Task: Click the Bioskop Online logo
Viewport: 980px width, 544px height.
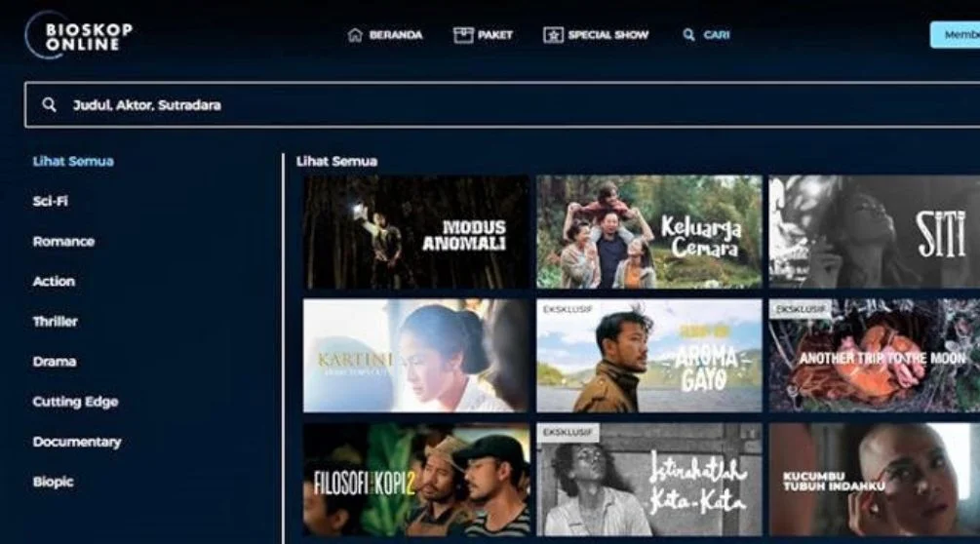Action: pos(78,35)
